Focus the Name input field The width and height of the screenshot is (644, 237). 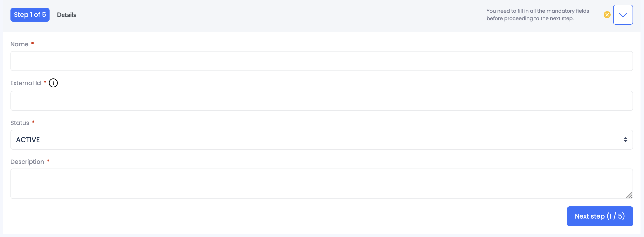322,61
